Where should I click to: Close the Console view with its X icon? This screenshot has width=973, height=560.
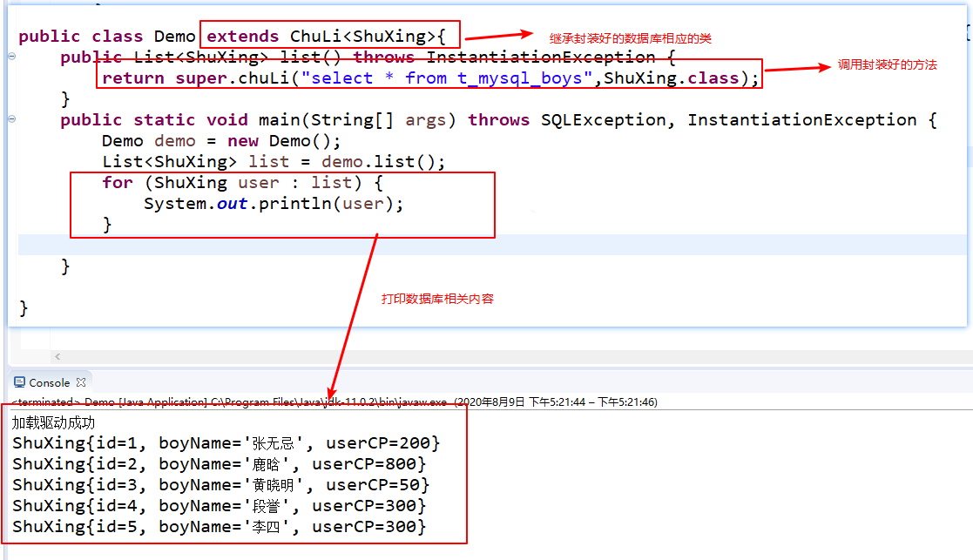point(81,382)
